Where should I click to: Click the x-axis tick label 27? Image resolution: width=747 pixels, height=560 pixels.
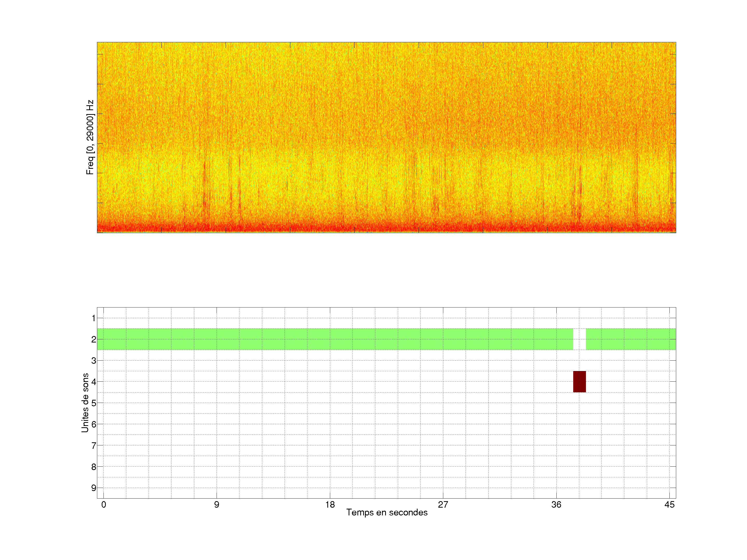pyautogui.click(x=443, y=505)
